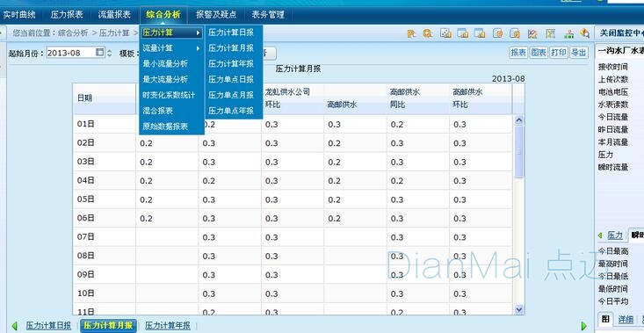The width and height of the screenshot is (644, 333).
Task: Select the 07日 row label
Action: coord(86,237)
